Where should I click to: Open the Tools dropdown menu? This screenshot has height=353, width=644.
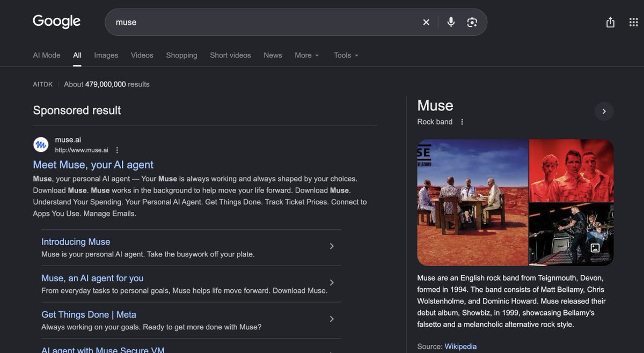[346, 55]
